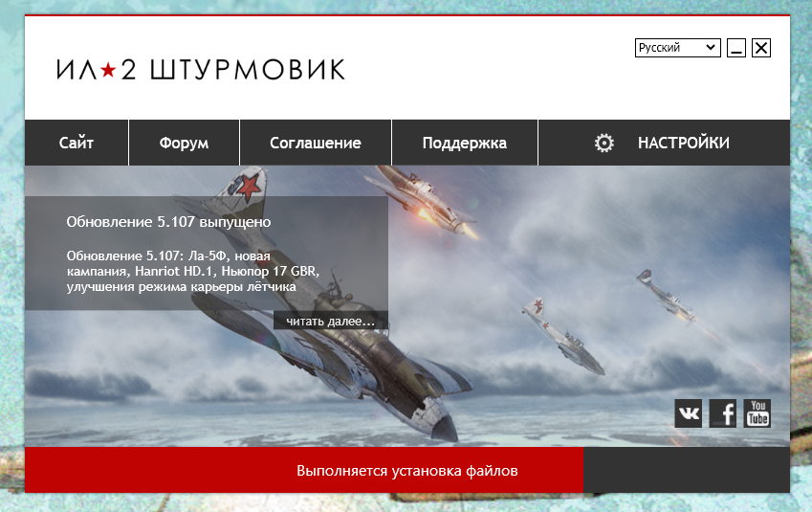This screenshot has width=812, height=512.
Task: Click the ИЛ-2 ШТУРМОВИК logo
Action: (201, 70)
